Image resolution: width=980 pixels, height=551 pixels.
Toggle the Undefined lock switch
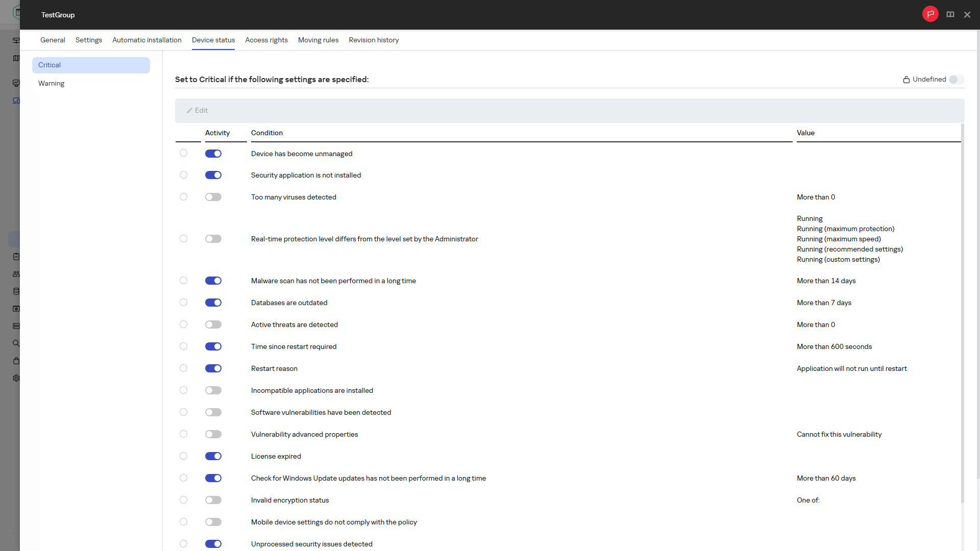957,80
